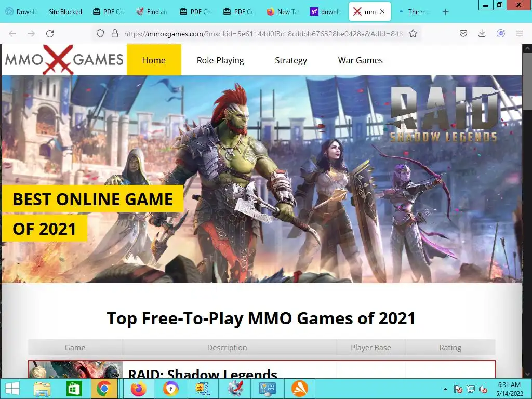Reload the page with the refresh icon

tap(50, 34)
